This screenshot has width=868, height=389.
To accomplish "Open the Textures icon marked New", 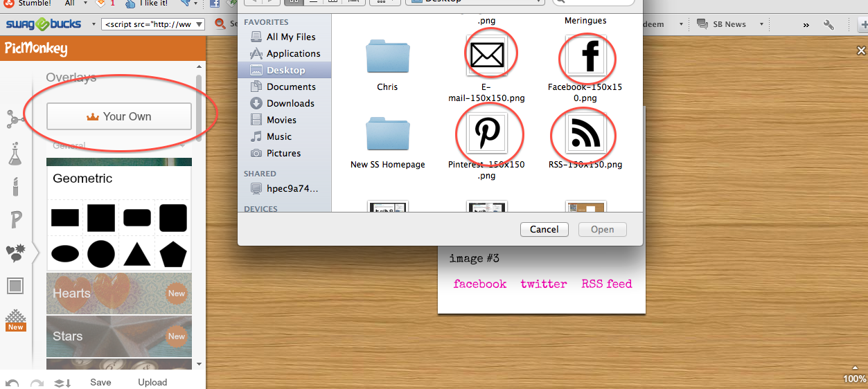I will (15, 320).
